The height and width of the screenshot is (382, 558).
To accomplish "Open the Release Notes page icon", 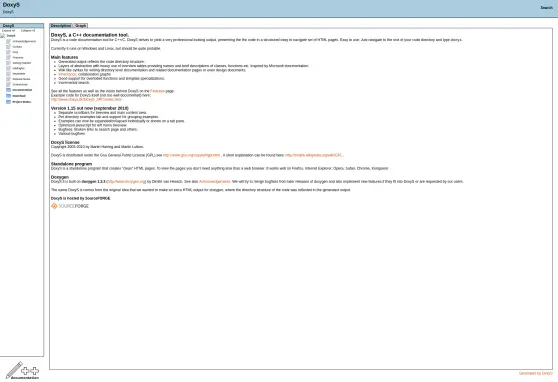I will click(9, 79).
